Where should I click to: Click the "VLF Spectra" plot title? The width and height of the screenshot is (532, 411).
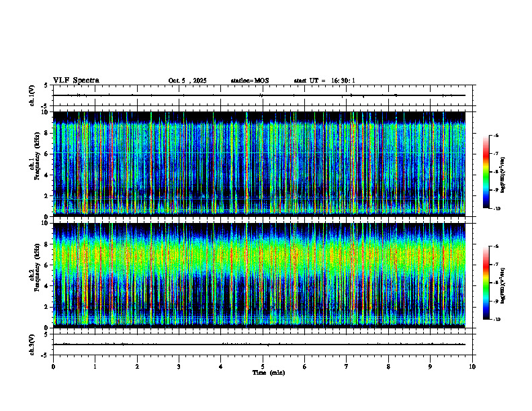[76, 81]
